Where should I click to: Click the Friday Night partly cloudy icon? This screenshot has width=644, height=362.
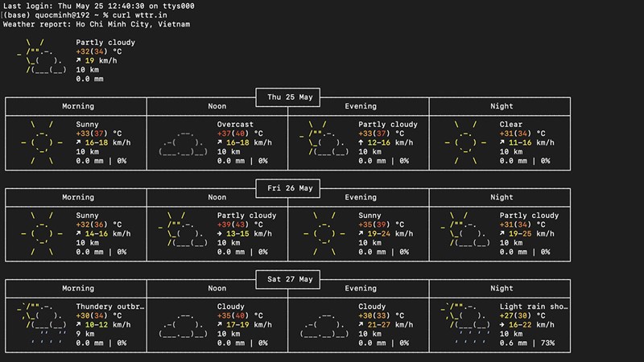[x=465, y=229]
